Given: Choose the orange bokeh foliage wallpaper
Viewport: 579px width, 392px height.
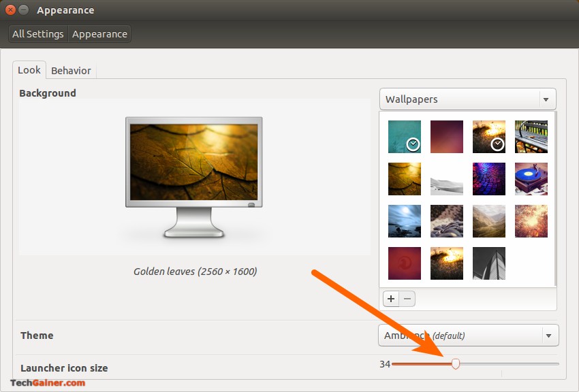Looking at the screenshot, I should click(531, 221).
